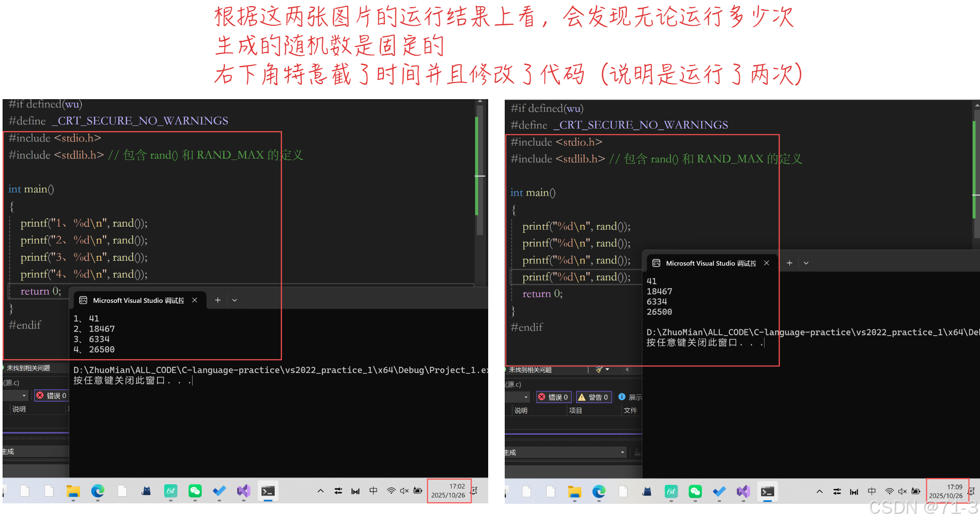Image resolution: width=980 pixels, height=524 pixels.
Task: Switch to Visual Studio in right taskbar
Action: click(x=743, y=491)
